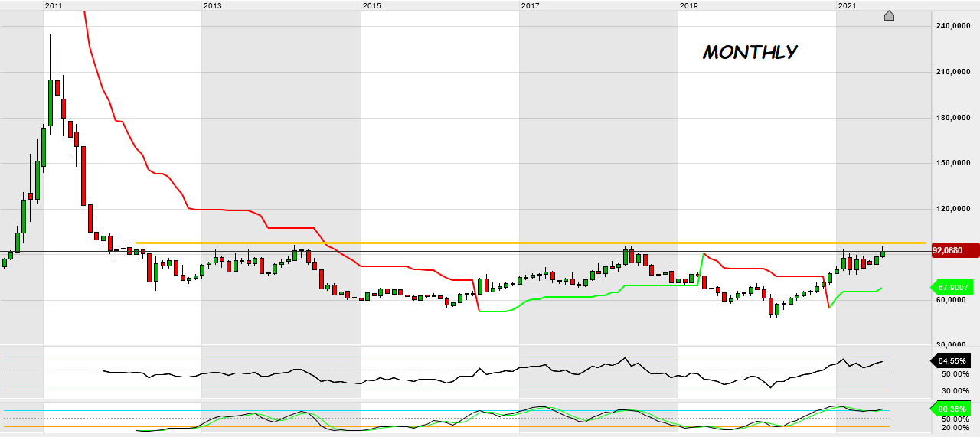Click the 180,0000 price axis label
Screen dimensions: 980x437
click(x=954, y=118)
